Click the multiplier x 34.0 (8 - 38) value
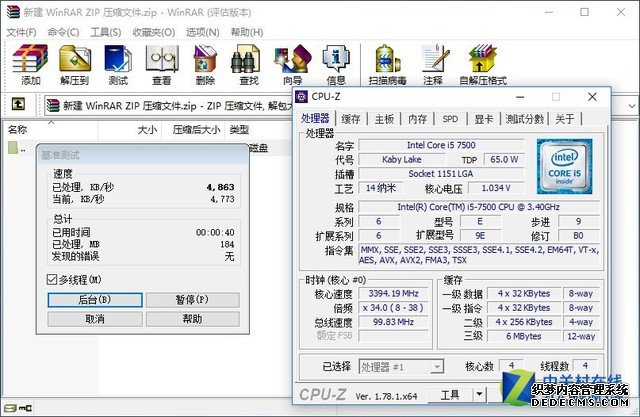This screenshot has height=417, width=640. coord(393,308)
